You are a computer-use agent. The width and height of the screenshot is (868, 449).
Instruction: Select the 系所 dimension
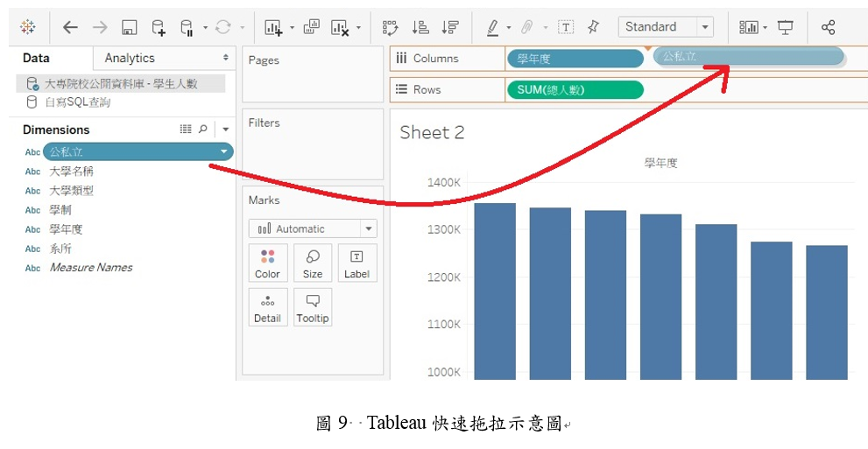pos(60,249)
